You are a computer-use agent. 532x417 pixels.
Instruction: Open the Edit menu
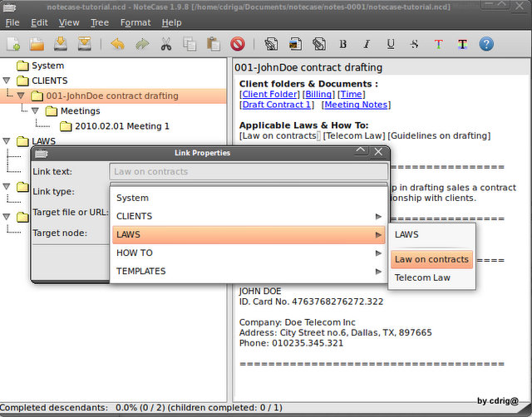coord(39,22)
